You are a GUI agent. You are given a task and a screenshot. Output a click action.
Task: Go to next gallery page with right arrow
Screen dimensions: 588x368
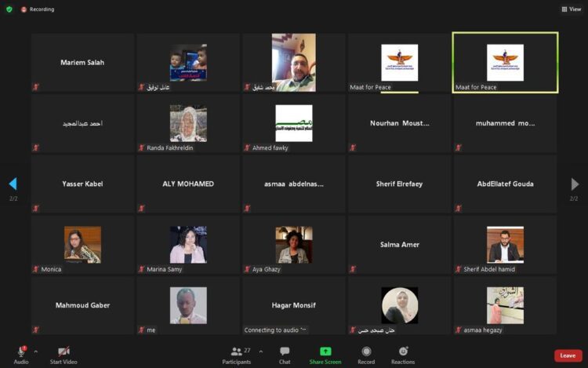[575, 184]
